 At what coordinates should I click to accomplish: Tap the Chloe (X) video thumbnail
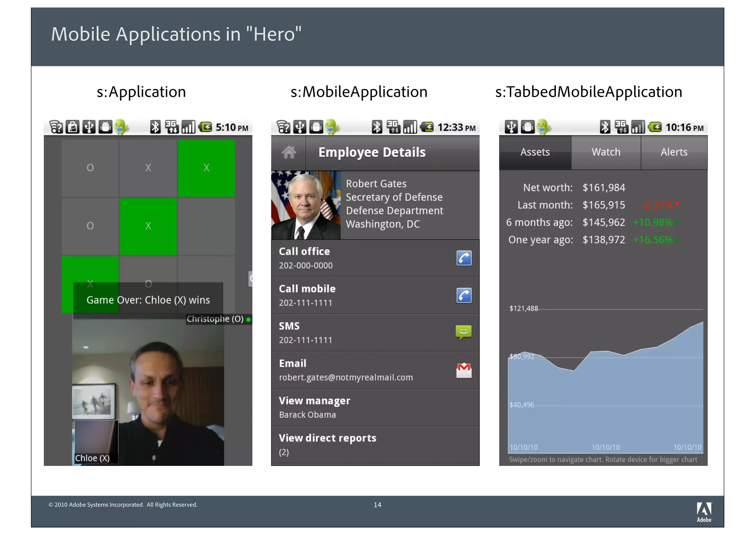pos(96,442)
